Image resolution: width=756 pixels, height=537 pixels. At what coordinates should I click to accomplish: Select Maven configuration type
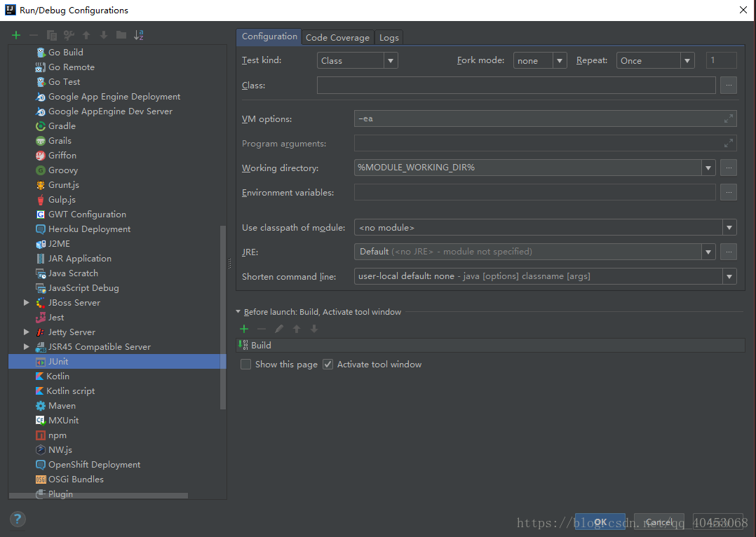tap(62, 406)
